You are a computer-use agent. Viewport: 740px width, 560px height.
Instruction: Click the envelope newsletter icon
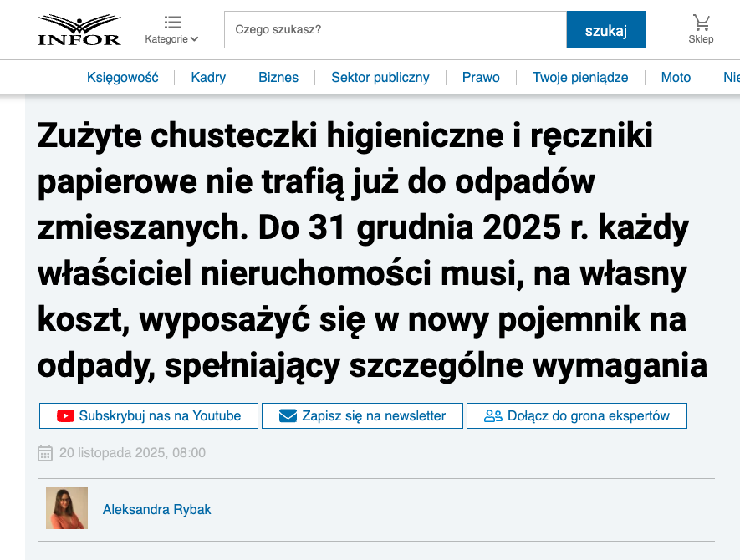pos(288,416)
